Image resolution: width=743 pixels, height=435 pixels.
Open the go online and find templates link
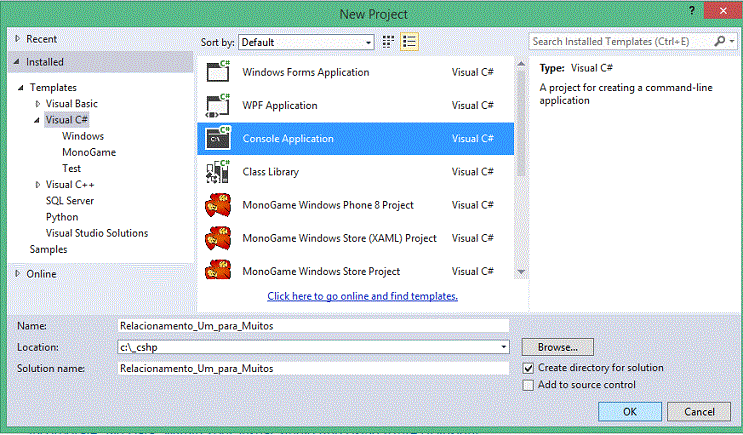click(x=362, y=296)
